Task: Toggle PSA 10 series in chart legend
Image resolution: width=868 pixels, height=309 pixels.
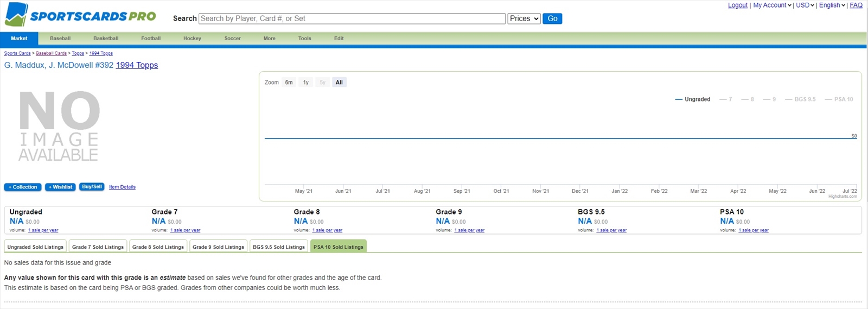Action: [839, 99]
